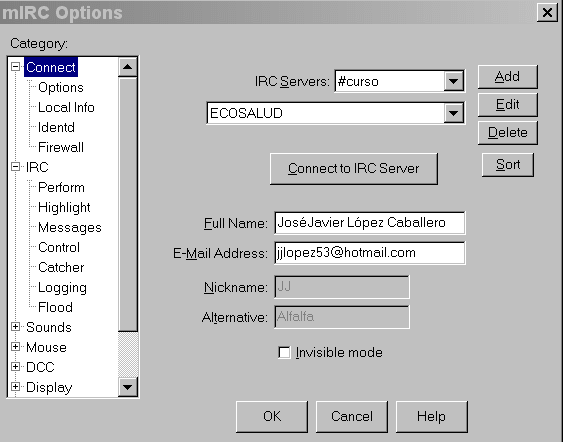Click the down arrow of the category scrollbar
This screenshot has height=442, width=563.
click(x=128, y=387)
